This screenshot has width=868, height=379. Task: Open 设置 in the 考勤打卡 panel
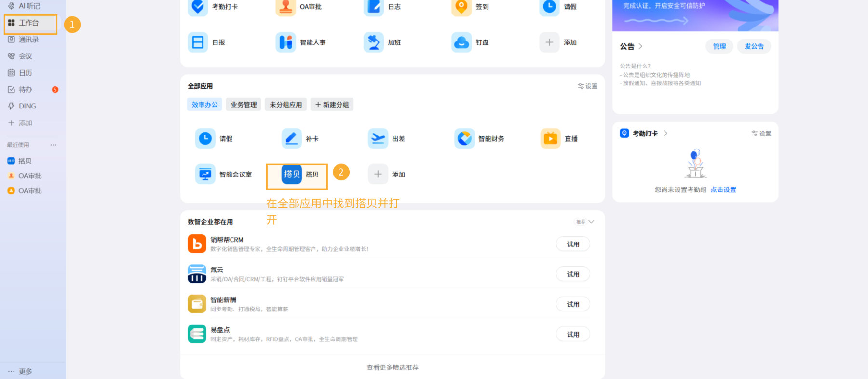click(761, 134)
